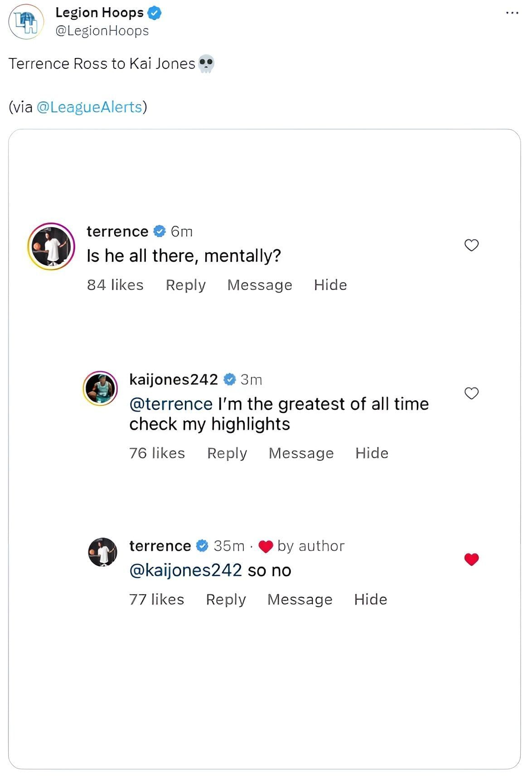532x776 pixels.
Task: Reply to "Is he all there, mentally?" comment
Action: click(x=185, y=285)
